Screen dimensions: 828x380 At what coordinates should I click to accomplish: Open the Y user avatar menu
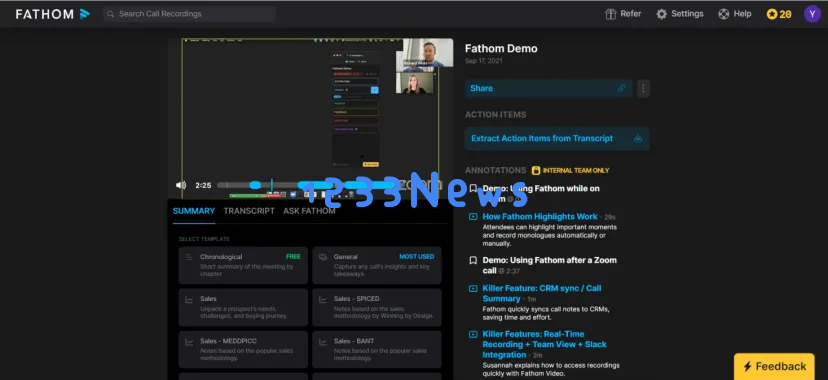[x=812, y=14]
